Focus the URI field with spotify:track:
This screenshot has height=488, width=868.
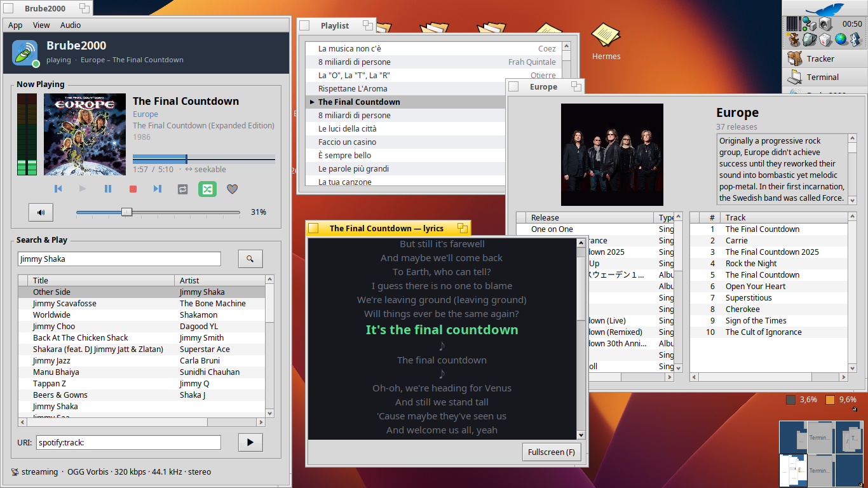128,442
